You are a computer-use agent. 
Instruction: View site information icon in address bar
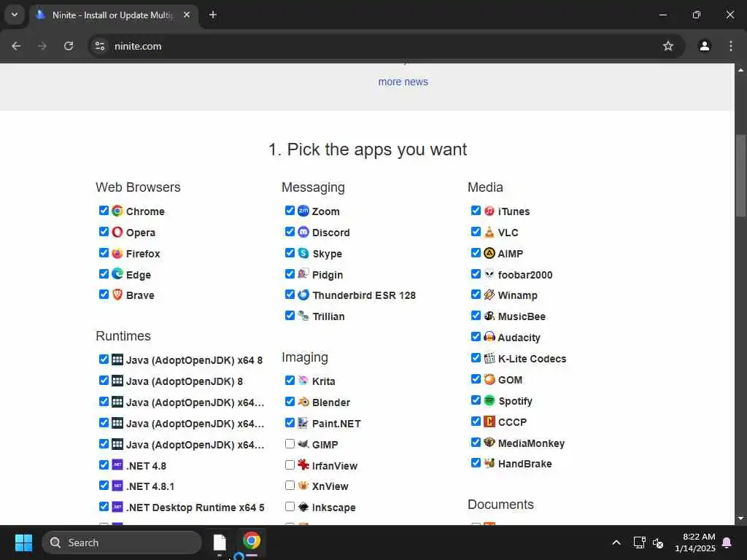pyautogui.click(x=100, y=46)
